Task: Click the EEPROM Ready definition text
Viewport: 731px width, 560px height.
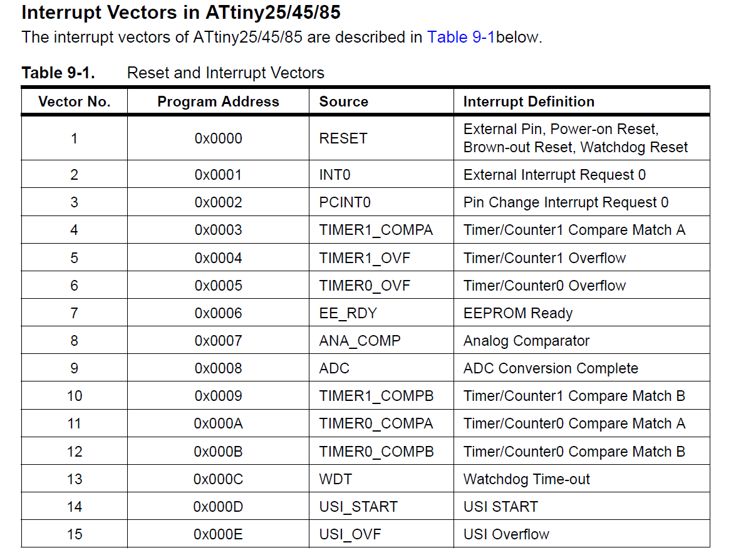Action: click(x=518, y=313)
